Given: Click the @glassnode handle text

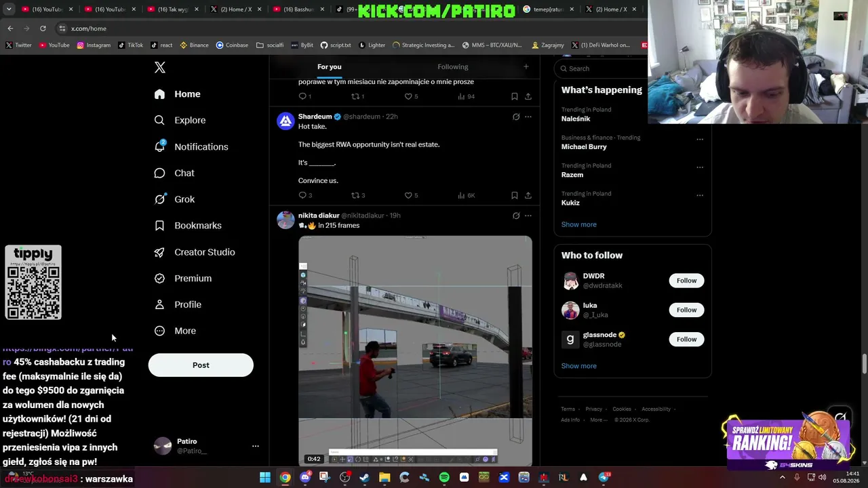Looking at the screenshot, I should coord(602,344).
